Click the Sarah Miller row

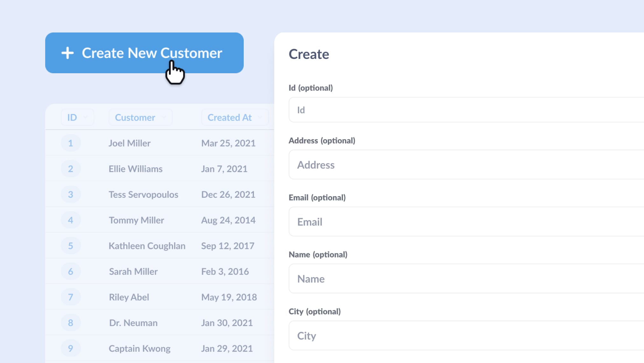click(x=133, y=272)
